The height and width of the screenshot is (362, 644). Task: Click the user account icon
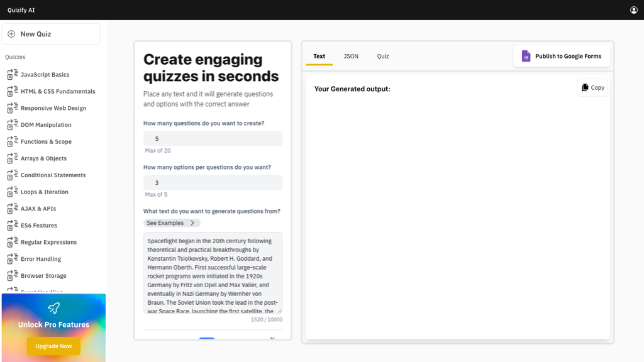634,10
